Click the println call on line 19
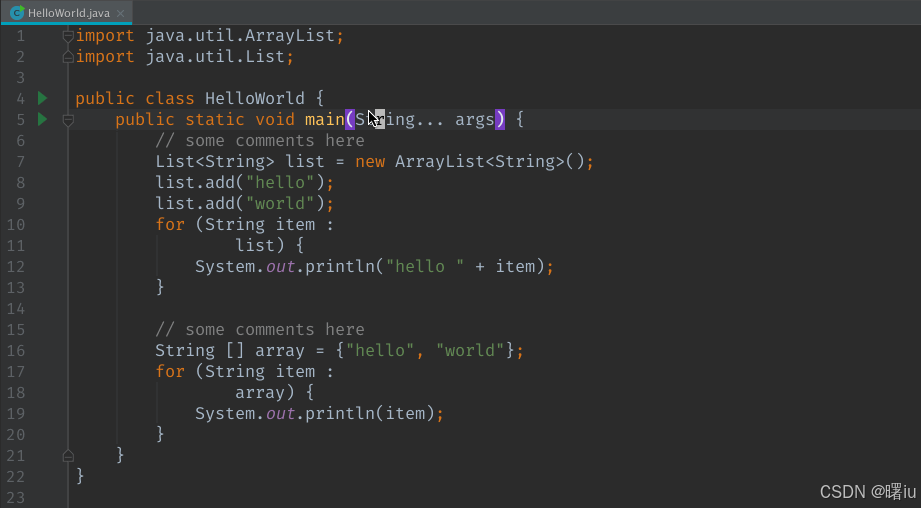The image size is (921, 508). 335,414
